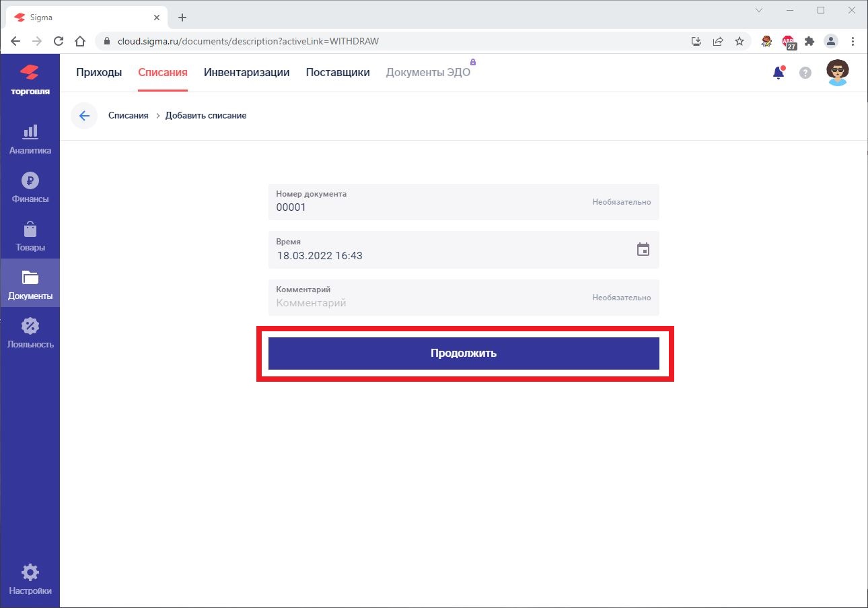Open the locked Документы ЭДО tab
Image resolution: width=868 pixels, height=608 pixels.
tap(428, 73)
